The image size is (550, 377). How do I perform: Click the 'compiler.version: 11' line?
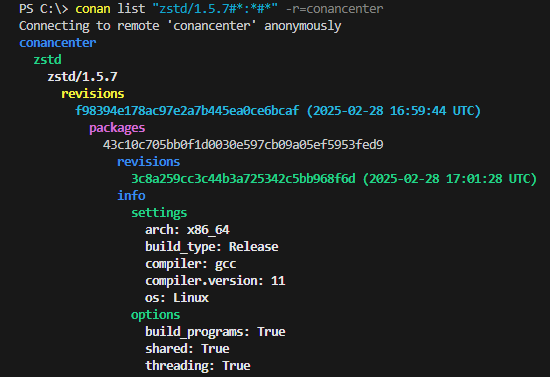click(x=215, y=281)
